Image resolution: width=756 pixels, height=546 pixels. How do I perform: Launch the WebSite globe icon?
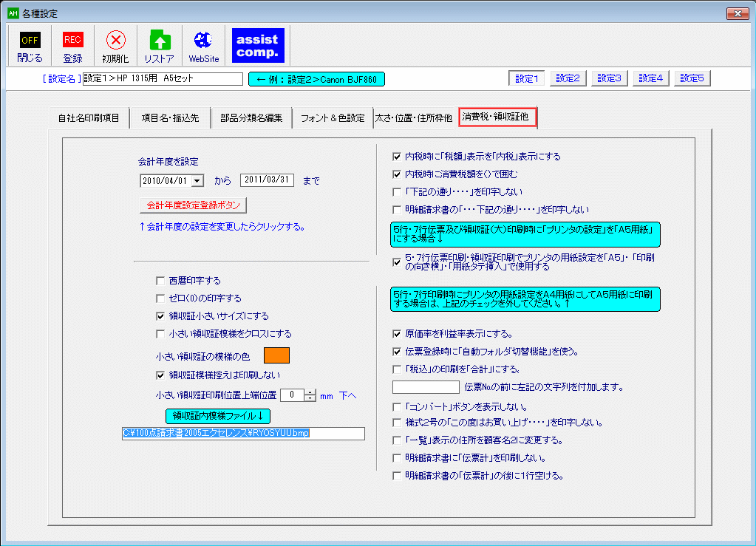pos(202,47)
